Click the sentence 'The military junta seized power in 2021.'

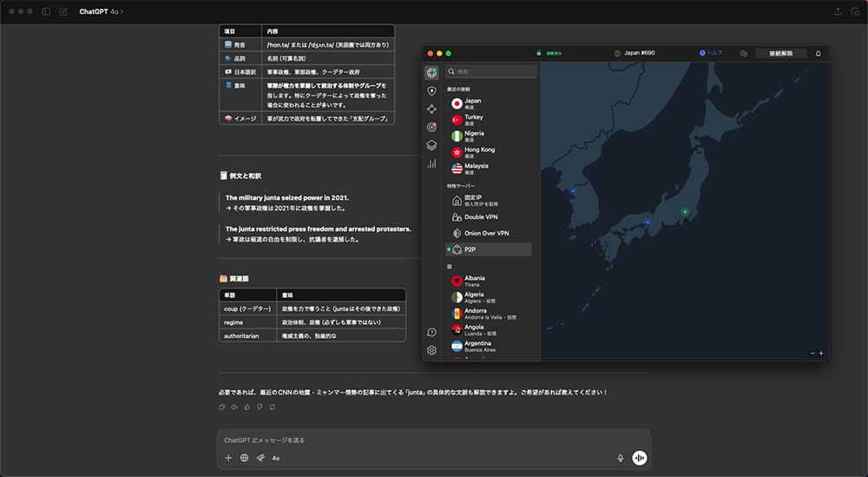(x=286, y=197)
